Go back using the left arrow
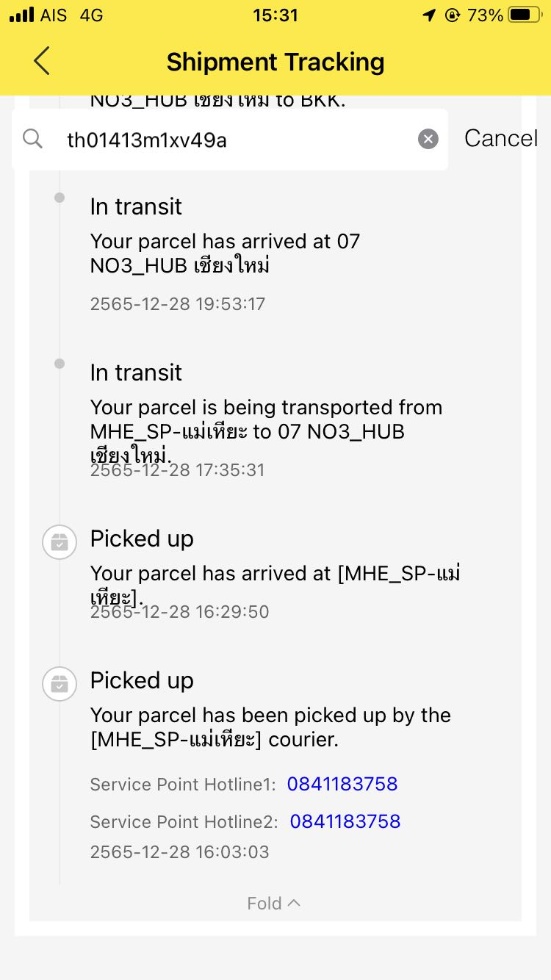Image resolution: width=551 pixels, height=980 pixels. point(42,61)
